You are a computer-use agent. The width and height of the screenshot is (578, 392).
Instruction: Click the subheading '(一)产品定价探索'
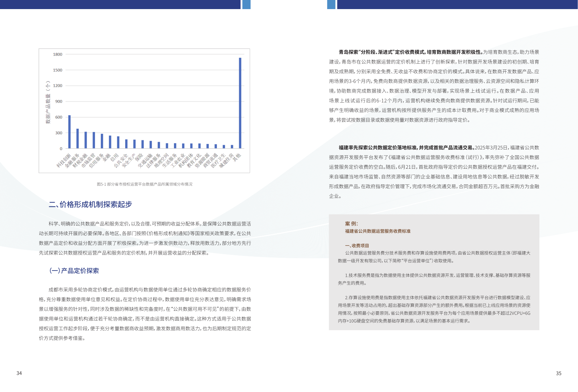click(74, 271)
